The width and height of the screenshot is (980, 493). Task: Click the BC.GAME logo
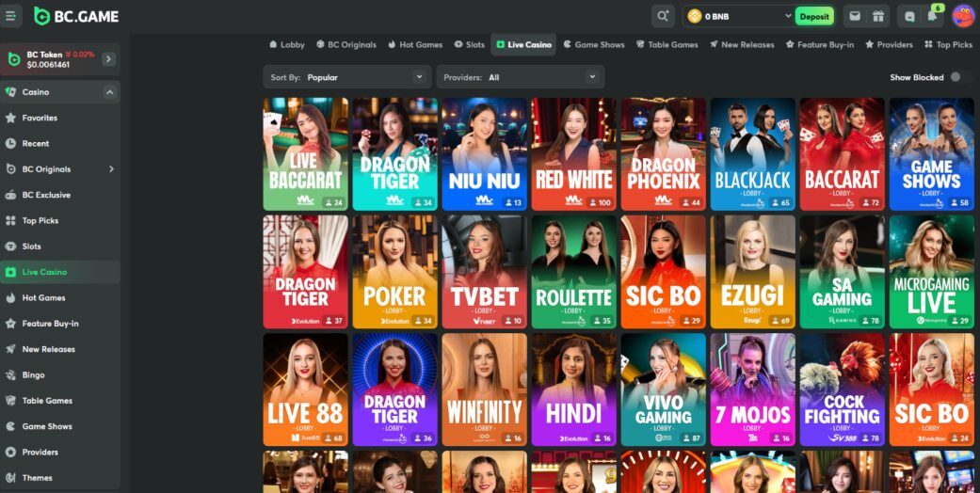[x=76, y=16]
